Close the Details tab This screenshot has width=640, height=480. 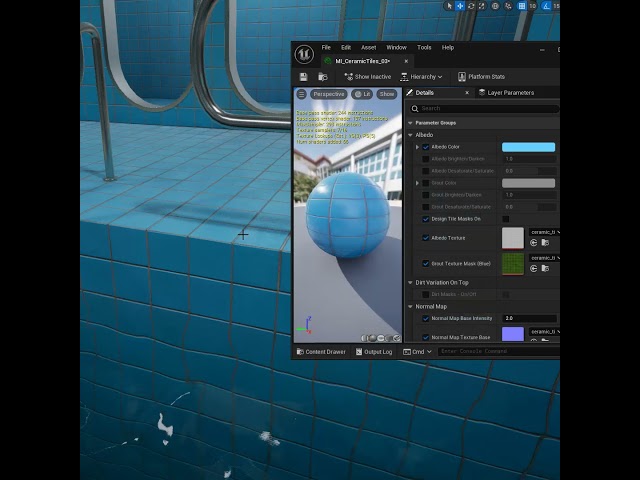(467, 93)
